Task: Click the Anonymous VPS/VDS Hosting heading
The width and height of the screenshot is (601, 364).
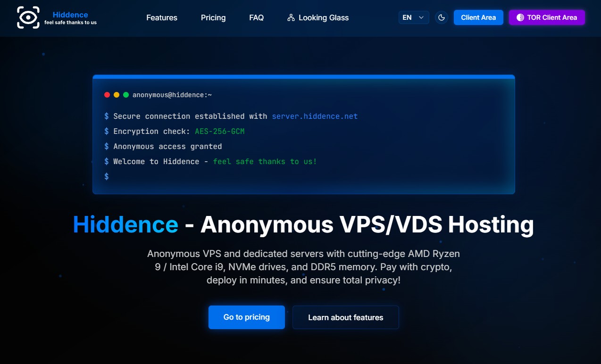Action: 367,224
